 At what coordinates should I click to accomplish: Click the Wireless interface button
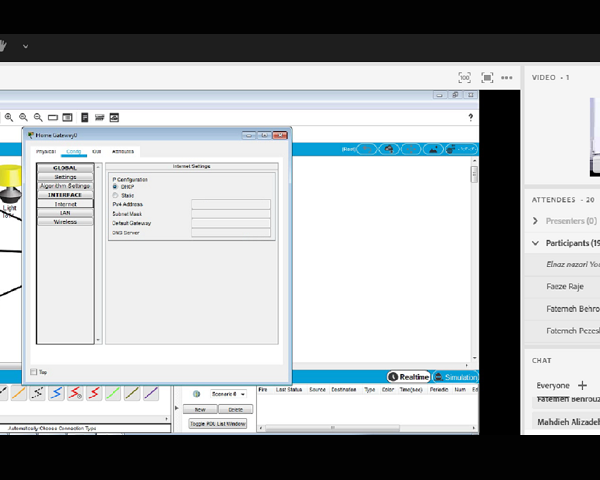(x=65, y=222)
